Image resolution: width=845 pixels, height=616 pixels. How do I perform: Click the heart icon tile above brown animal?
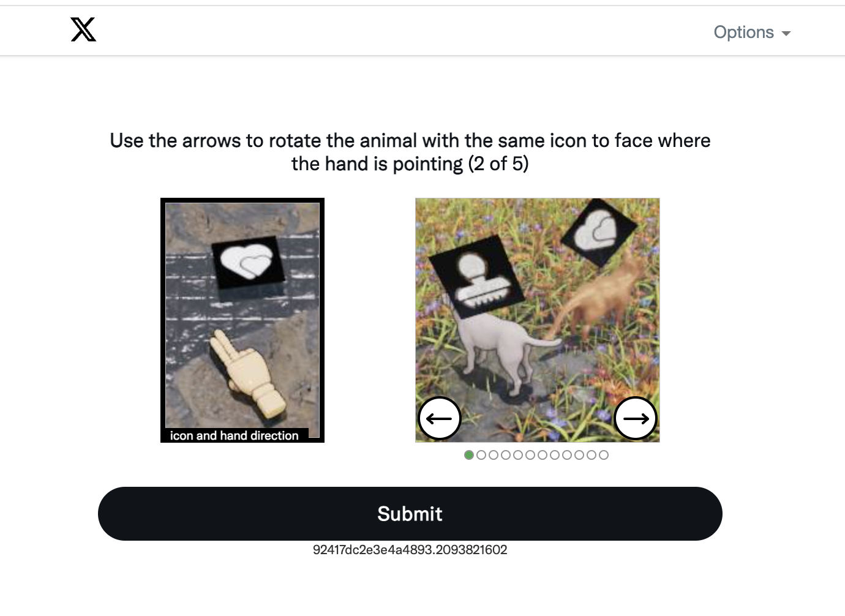pos(599,231)
